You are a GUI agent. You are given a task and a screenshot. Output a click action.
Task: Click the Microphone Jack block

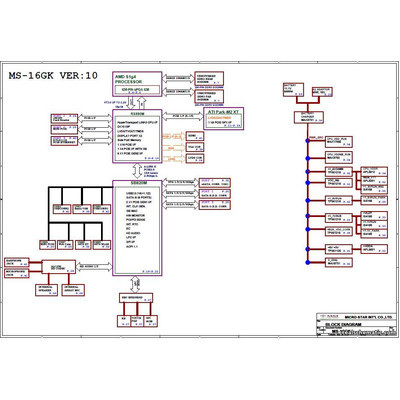tap(17, 273)
